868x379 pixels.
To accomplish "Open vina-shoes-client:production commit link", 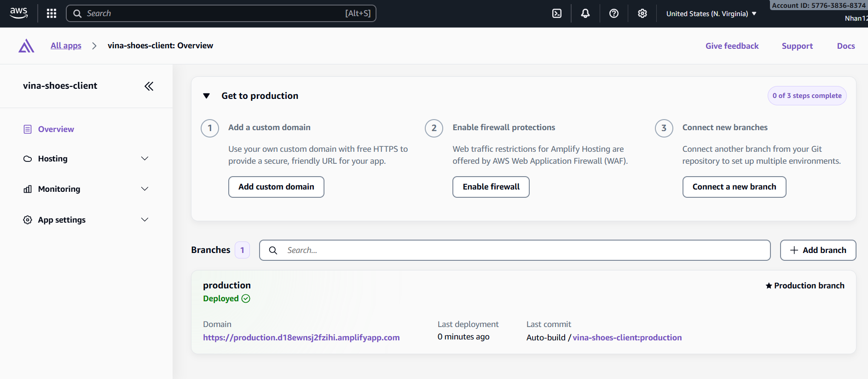I will [x=627, y=338].
